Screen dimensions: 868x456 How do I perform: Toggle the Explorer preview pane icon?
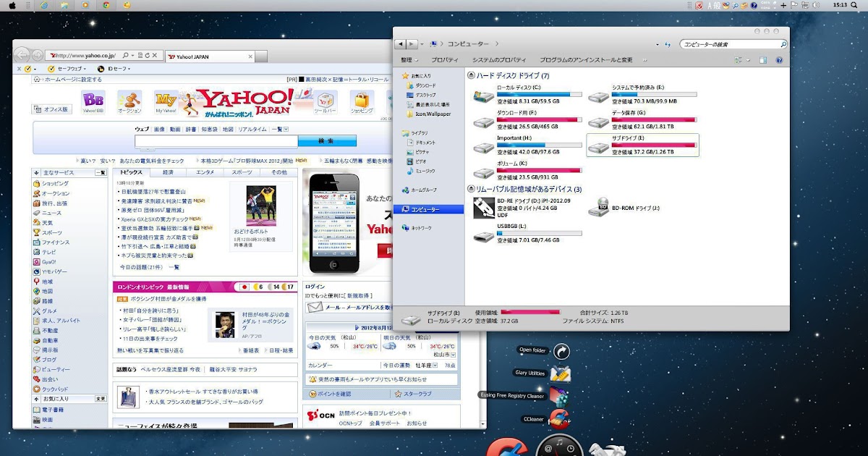click(763, 60)
